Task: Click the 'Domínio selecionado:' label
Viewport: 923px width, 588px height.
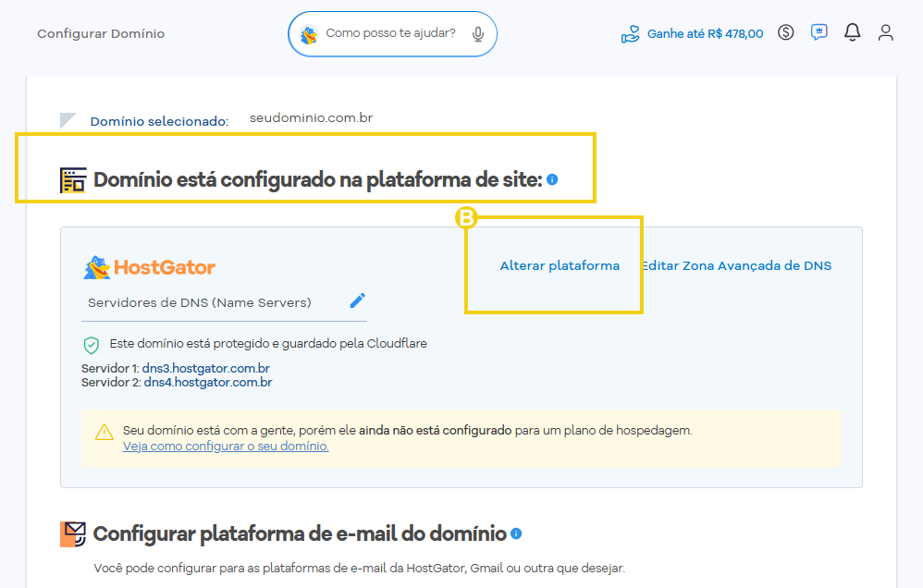Action: click(159, 121)
